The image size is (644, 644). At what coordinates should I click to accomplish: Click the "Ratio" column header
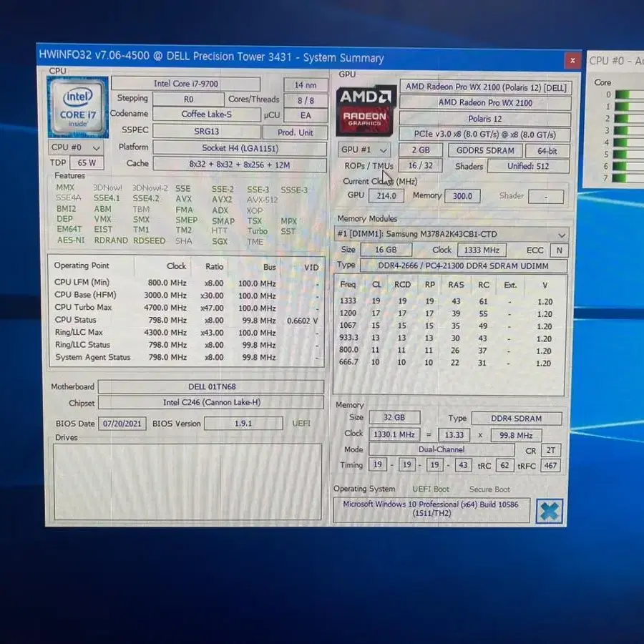(x=215, y=267)
